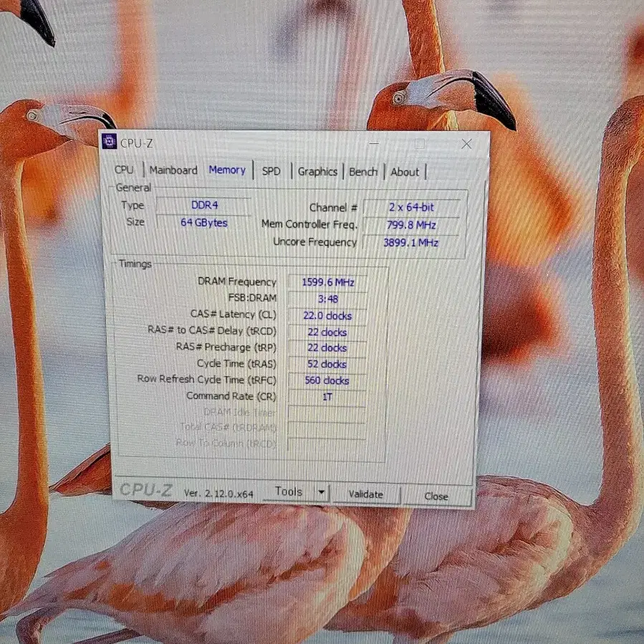
Task: Open the CPU tab
Action: 124,170
